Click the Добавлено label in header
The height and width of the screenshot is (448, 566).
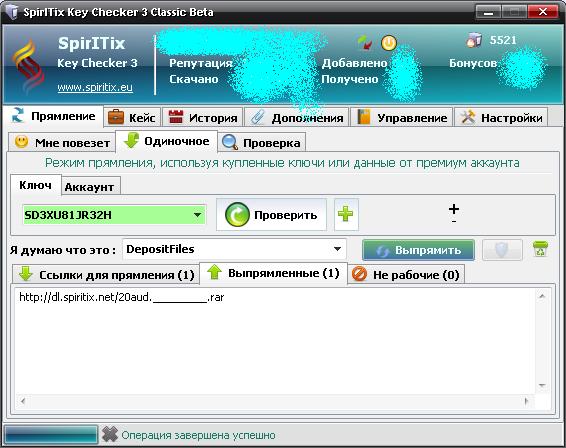tap(354, 63)
